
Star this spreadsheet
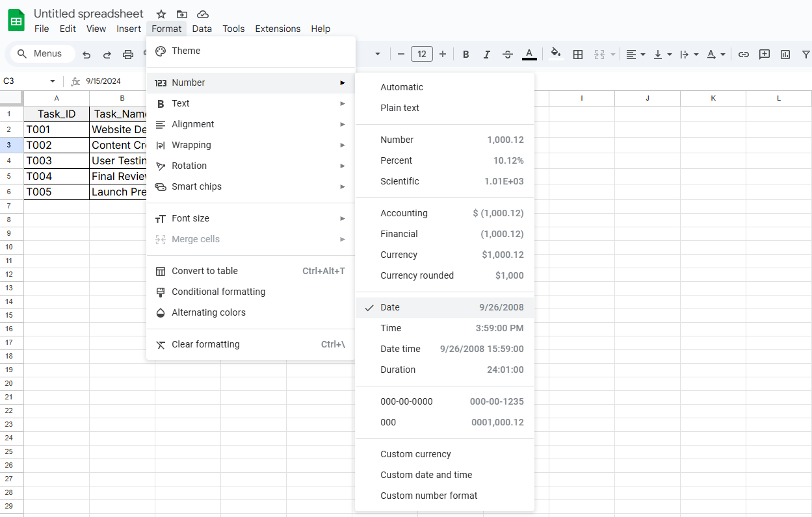[x=161, y=14]
